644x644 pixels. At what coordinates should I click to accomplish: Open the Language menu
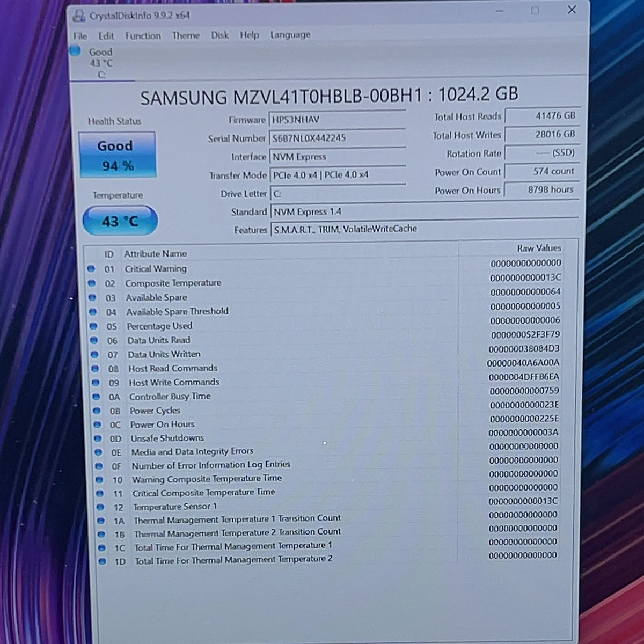(x=290, y=35)
